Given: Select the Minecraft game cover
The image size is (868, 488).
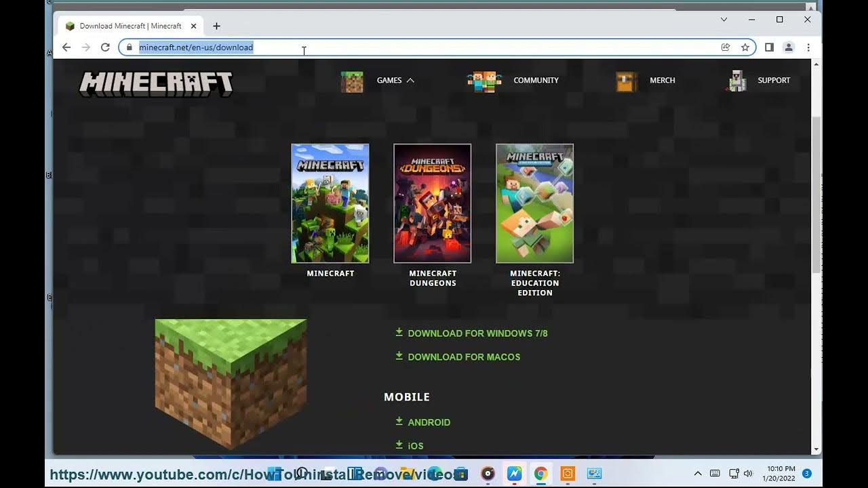Looking at the screenshot, I should [x=330, y=203].
